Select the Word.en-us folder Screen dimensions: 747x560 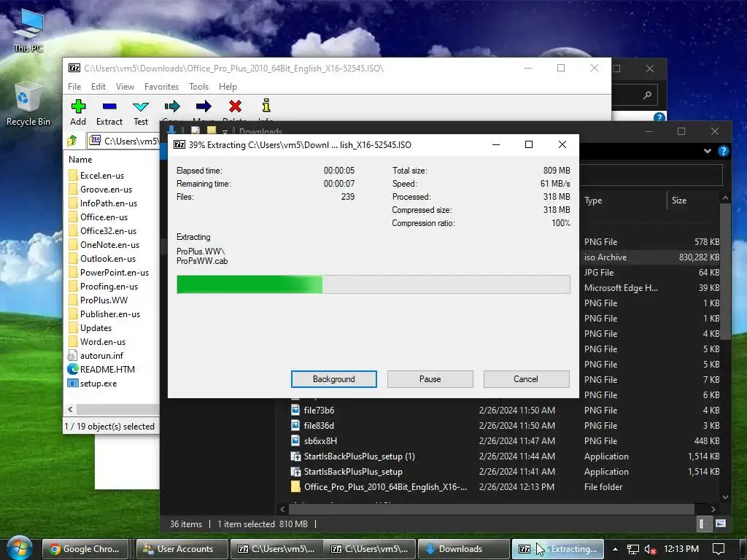point(97,342)
